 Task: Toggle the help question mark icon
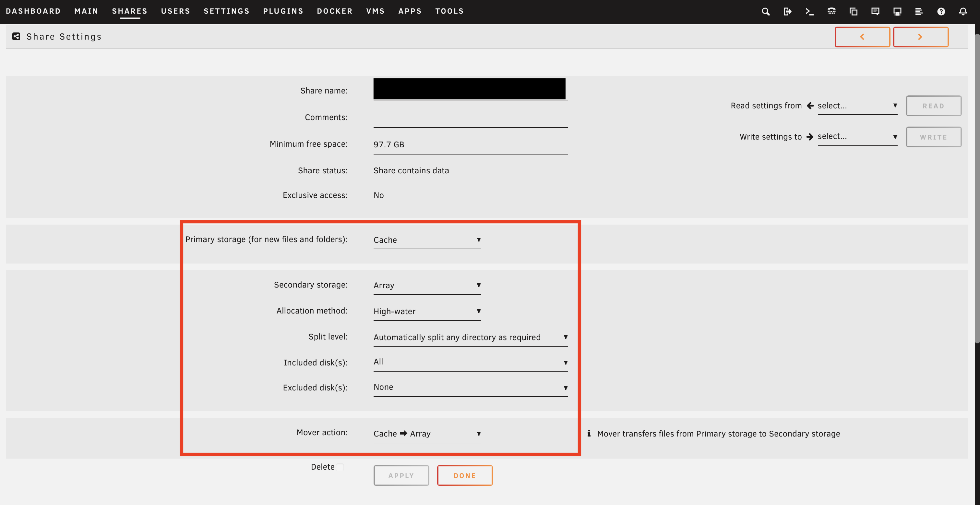click(x=941, y=11)
